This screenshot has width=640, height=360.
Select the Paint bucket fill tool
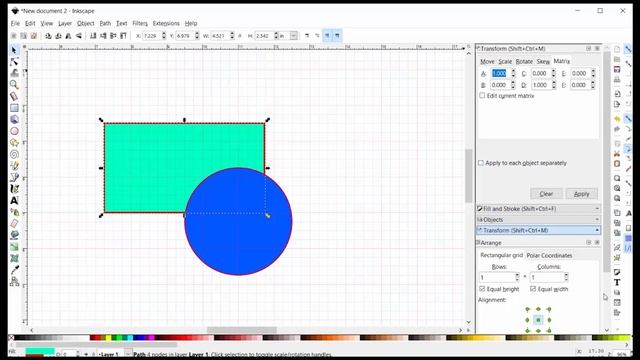point(14,235)
